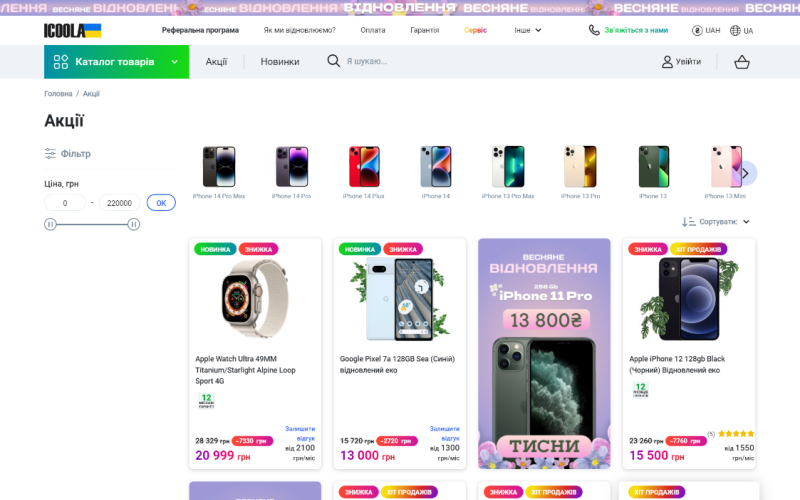Go to Акції in navigation bar
Viewport: 800px width, 500px height.
216,62
